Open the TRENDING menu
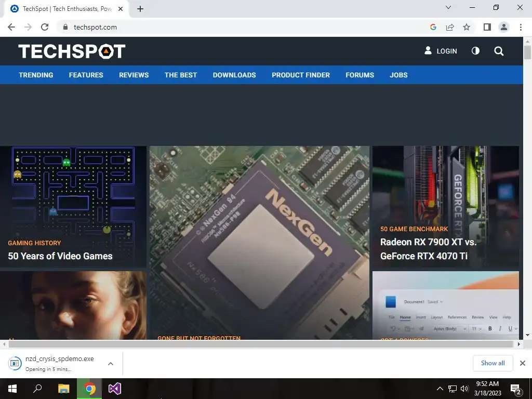Image resolution: width=532 pixels, height=399 pixels. coord(36,75)
